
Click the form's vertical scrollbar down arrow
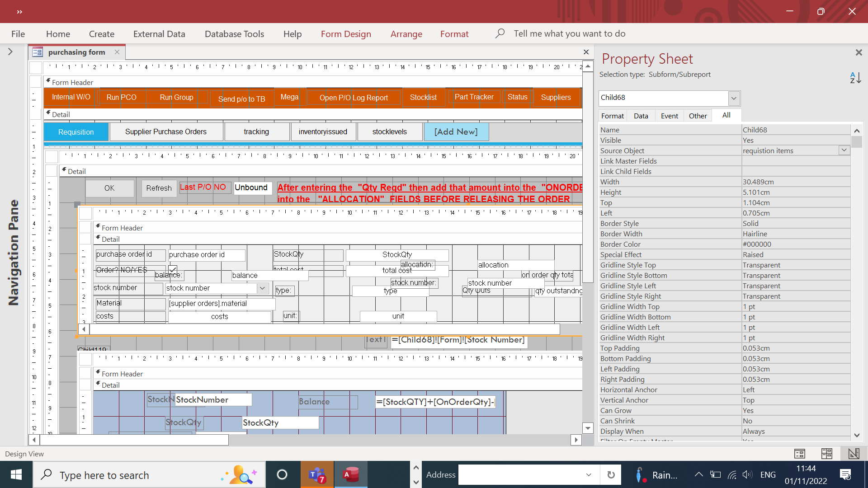point(588,428)
